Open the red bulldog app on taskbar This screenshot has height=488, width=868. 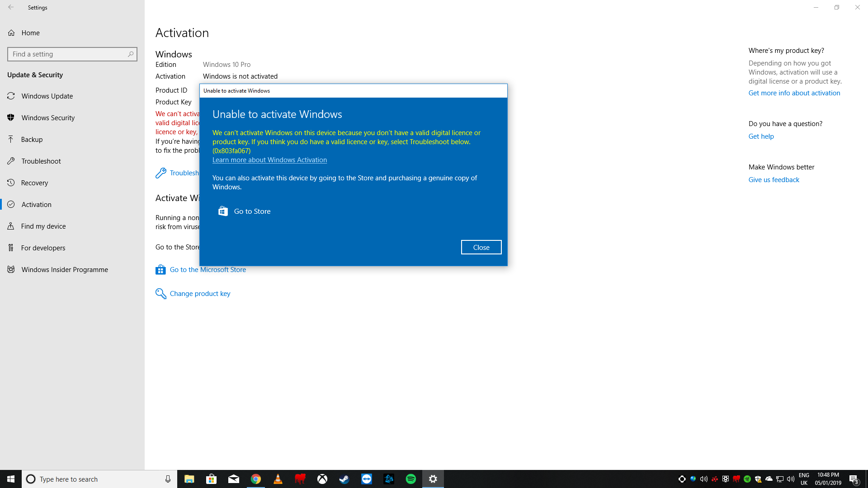(x=300, y=479)
